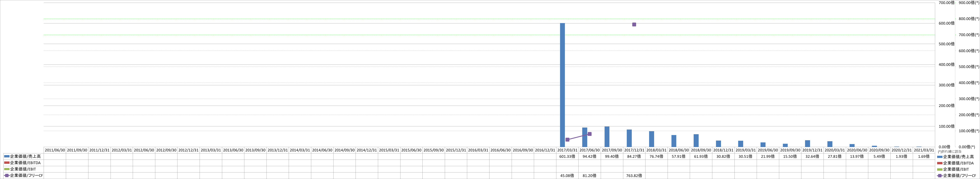Viewport: 980px width, 179px height.
Task: Click the 2020/06/30 column header
Action: click(x=857, y=150)
